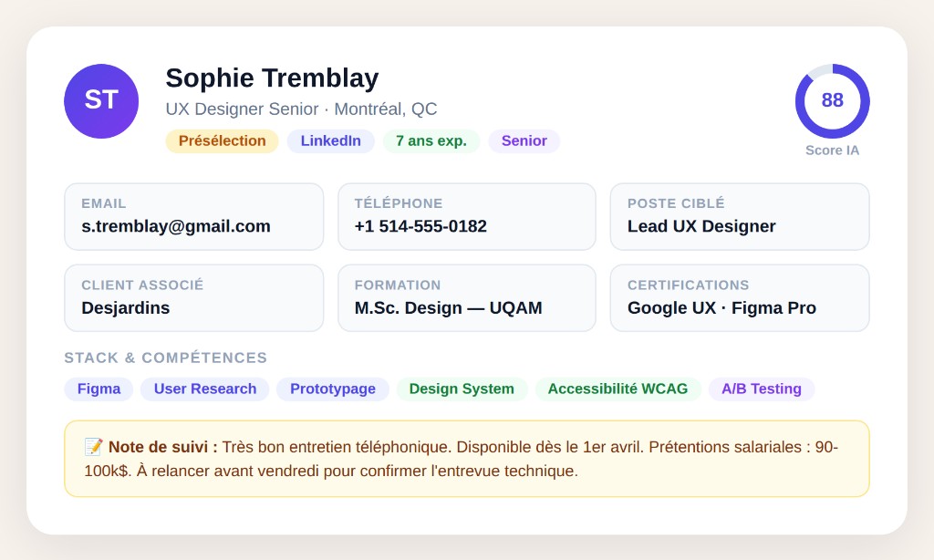934x560 pixels.
Task: Click the ST avatar circle
Action: pyautogui.click(x=100, y=101)
